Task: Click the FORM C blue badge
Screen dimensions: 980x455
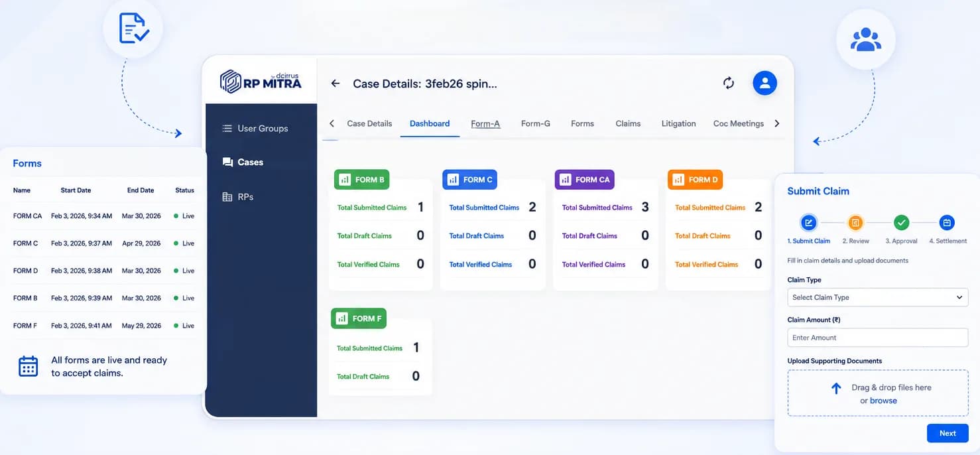Action: 469,180
